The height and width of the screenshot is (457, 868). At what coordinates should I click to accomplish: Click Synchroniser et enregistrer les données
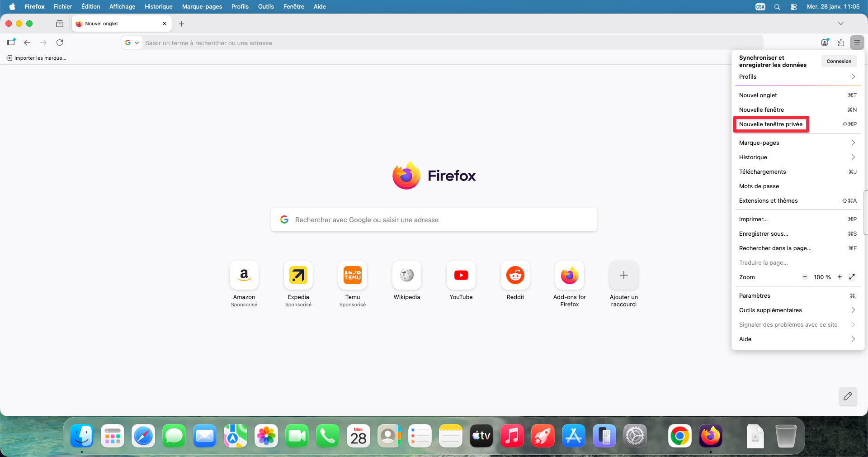pyautogui.click(x=773, y=61)
